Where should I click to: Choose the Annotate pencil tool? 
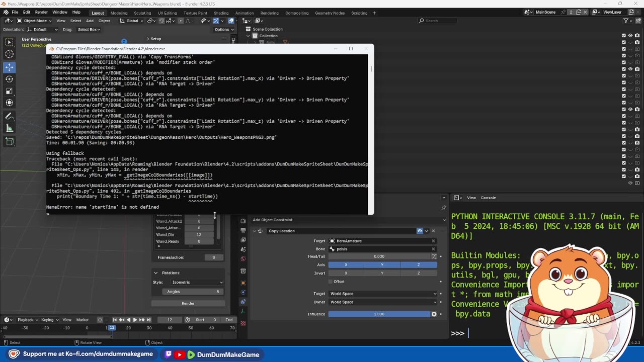tap(10, 116)
